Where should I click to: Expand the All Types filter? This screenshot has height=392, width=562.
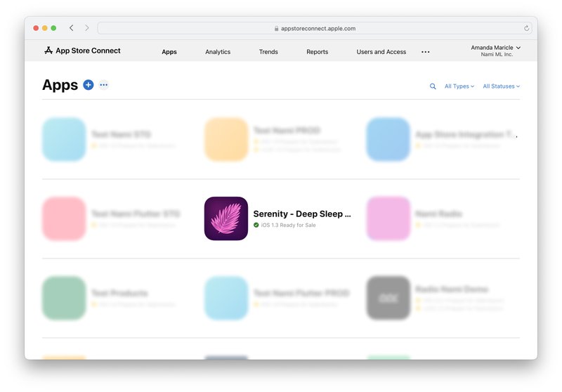[459, 86]
